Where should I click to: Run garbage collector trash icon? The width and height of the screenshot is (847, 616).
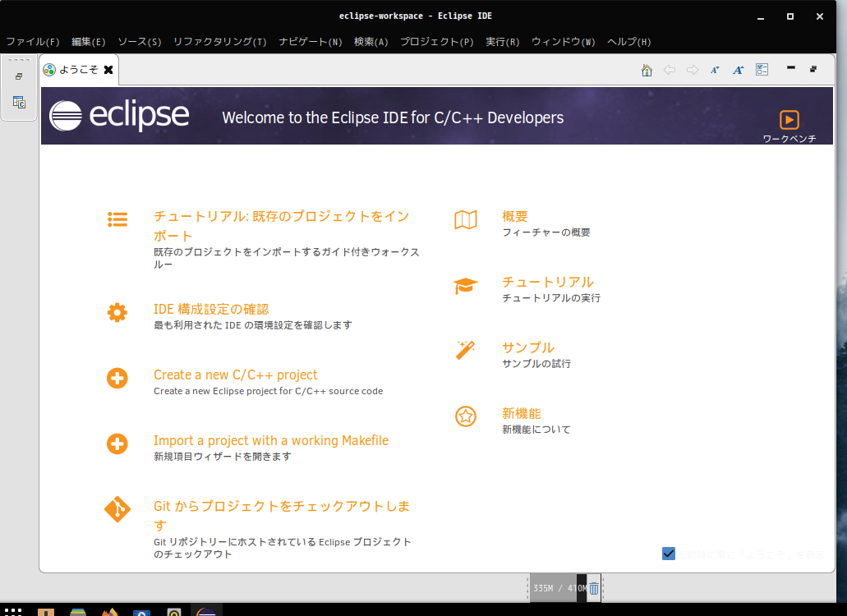pyautogui.click(x=594, y=588)
